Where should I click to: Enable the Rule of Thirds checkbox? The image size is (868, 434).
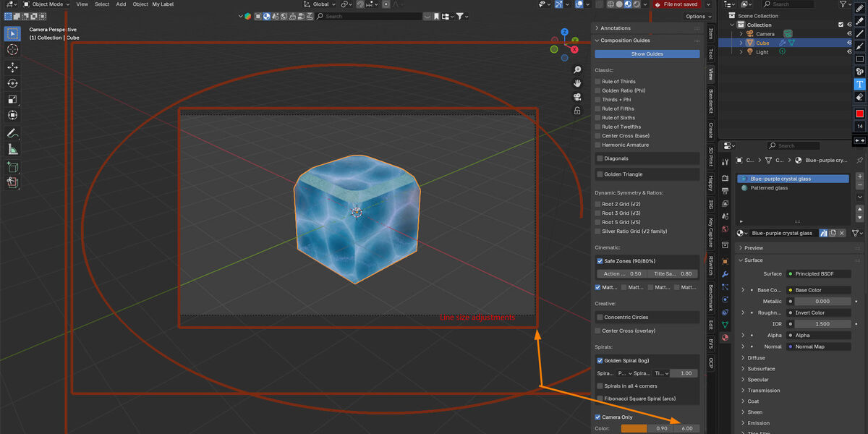click(x=599, y=82)
